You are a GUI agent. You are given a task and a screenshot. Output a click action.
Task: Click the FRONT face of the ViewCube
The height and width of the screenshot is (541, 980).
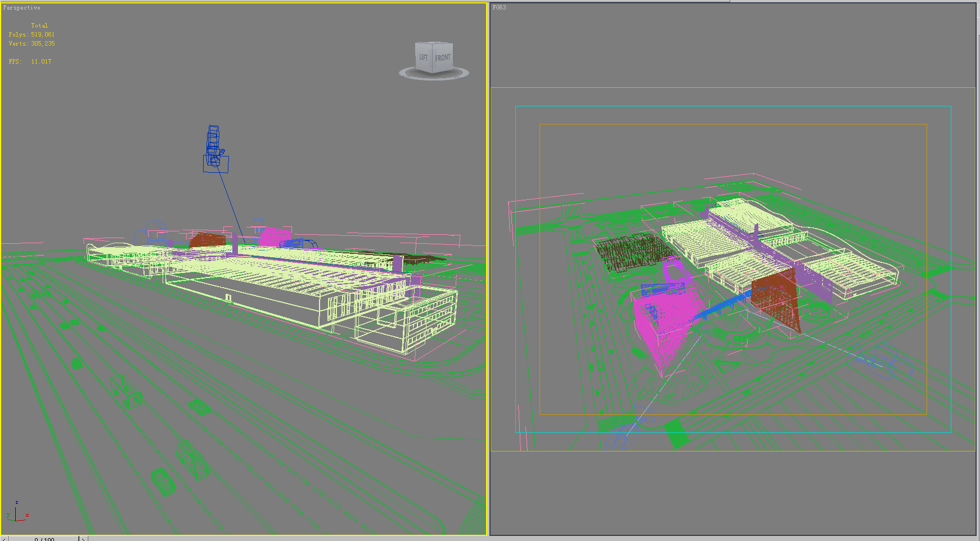[x=443, y=57]
